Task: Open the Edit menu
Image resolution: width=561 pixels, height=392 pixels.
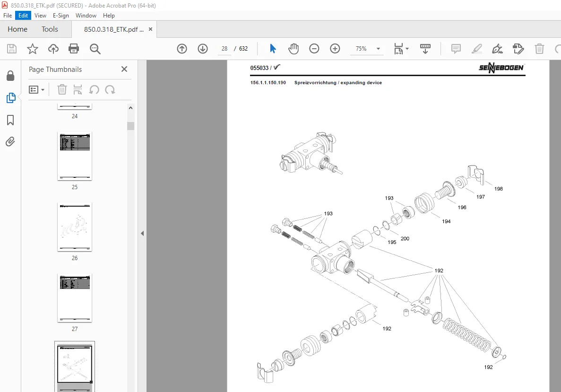Action: [23, 16]
